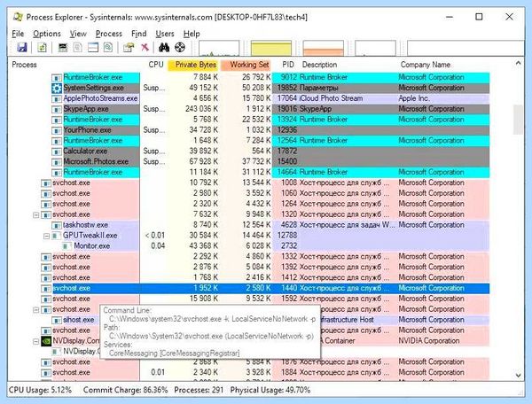Open the Process menu
Image resolution: width=532 pixels, height=404 pixels.
[x=108, y=34]
